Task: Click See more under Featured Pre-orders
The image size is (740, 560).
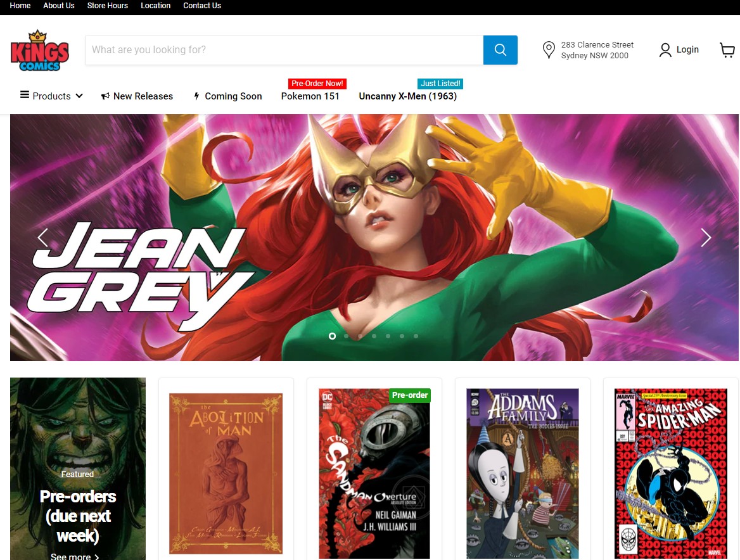Action: pyautogui.click(x=75, y=557)
